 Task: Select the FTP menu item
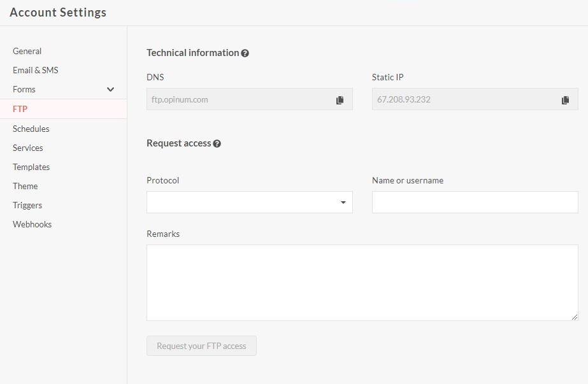(20, 109)
